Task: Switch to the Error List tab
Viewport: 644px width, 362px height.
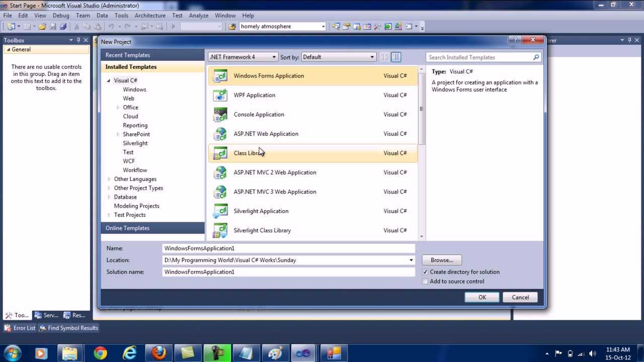Action: tap(20, 328)
